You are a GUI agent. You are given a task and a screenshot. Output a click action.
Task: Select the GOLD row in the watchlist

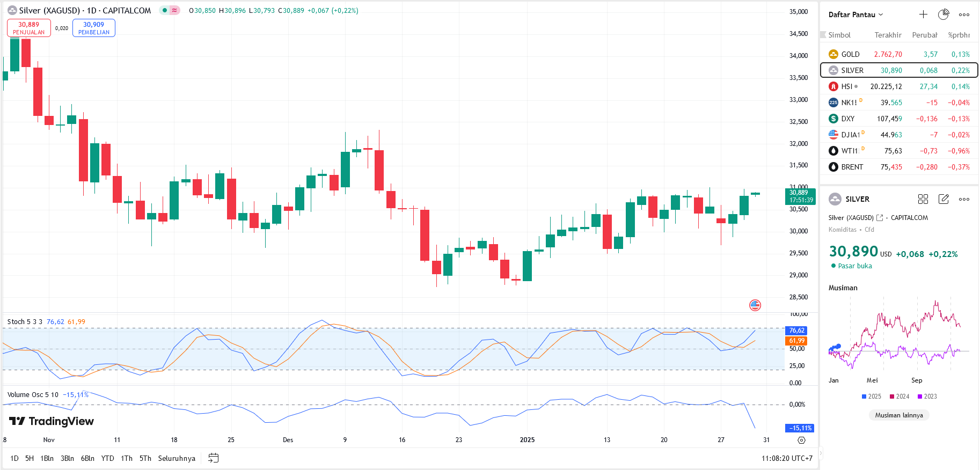(898, 54)
